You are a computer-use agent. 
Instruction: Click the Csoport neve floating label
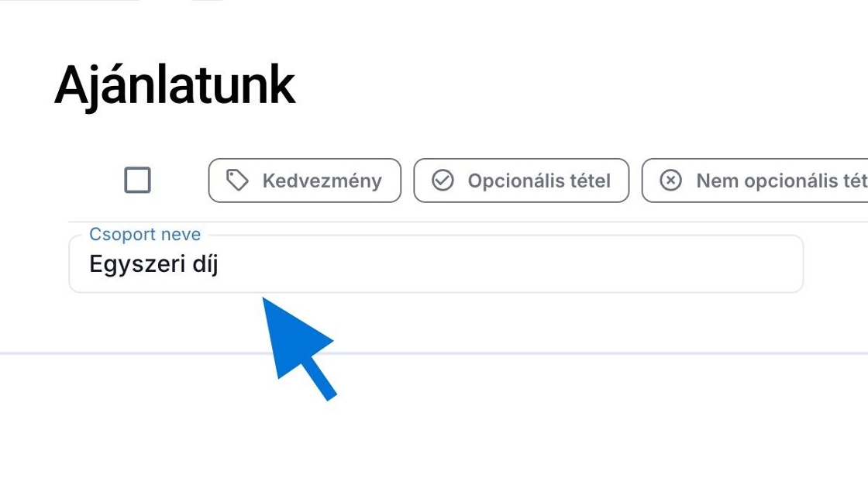click(x=145, y=235)
